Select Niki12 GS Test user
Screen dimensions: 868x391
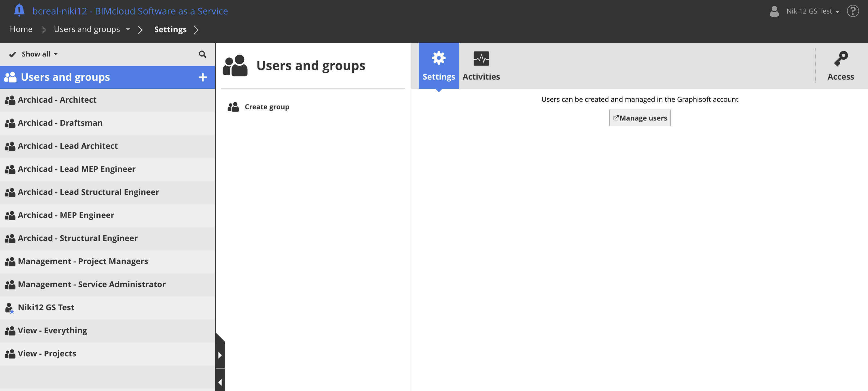(x=107, y=308)
